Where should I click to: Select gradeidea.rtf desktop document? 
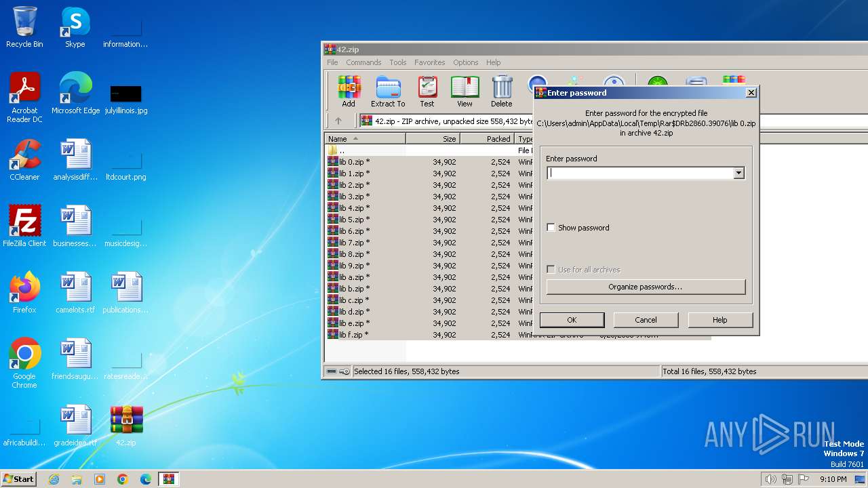(x=75, y=426)
